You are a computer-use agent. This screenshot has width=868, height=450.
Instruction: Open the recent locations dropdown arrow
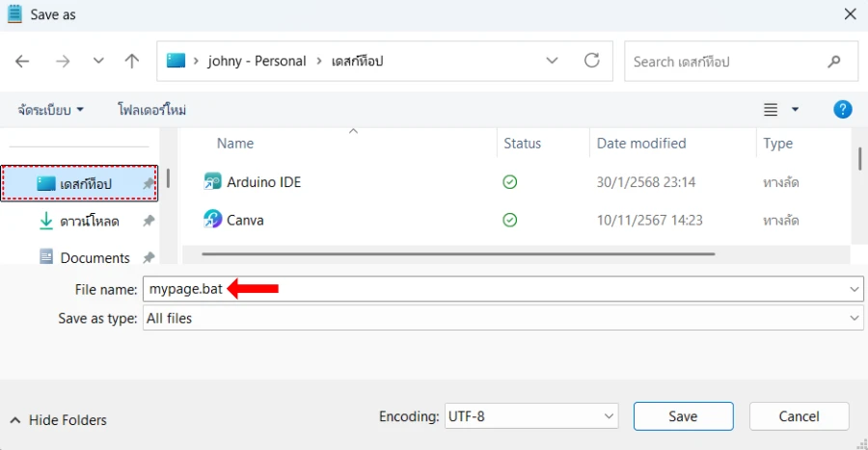97,61
